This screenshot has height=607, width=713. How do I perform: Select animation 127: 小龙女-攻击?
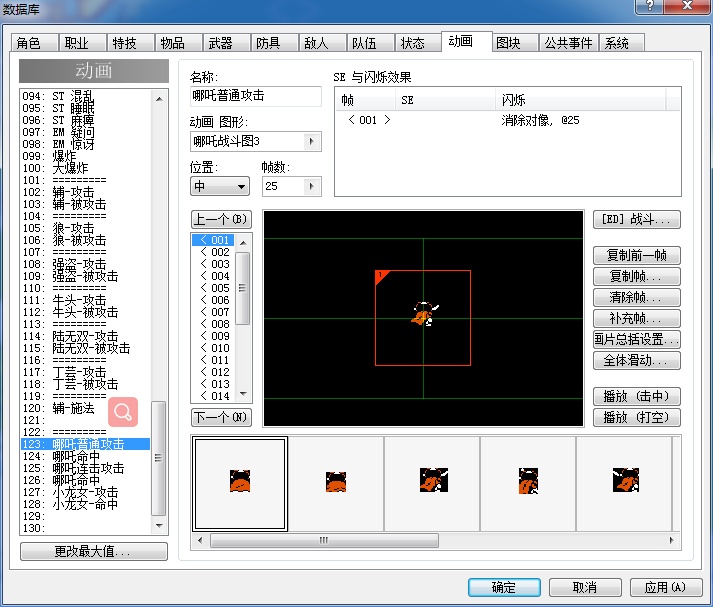tap(85, 492)
